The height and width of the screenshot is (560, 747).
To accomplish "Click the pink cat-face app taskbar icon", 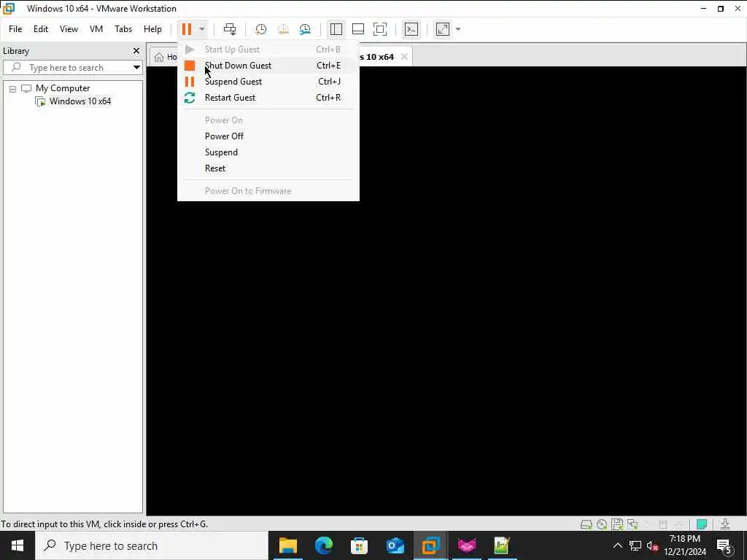I will pyautogui.click(x=466, y=545).
